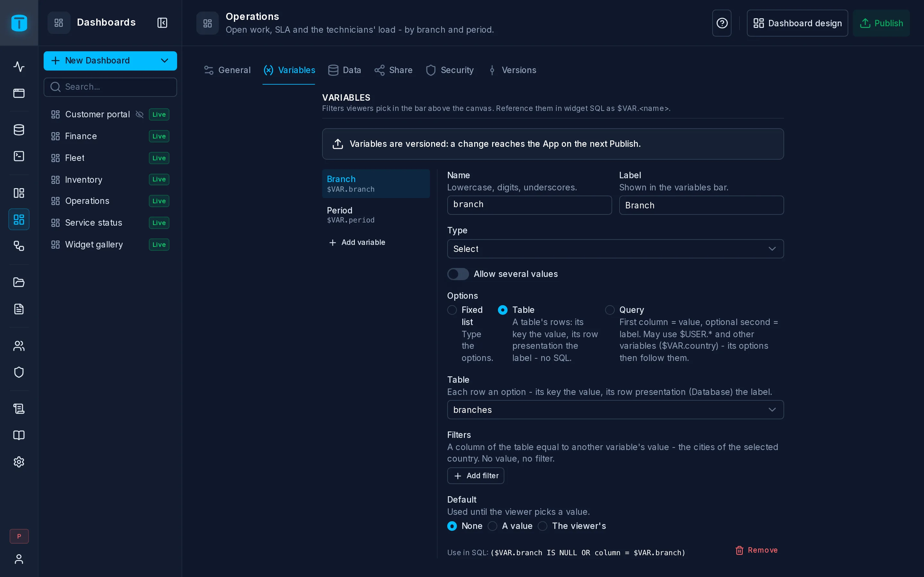Open the Type Select dropdown
924x577 pixels.
tap(615, 249)
